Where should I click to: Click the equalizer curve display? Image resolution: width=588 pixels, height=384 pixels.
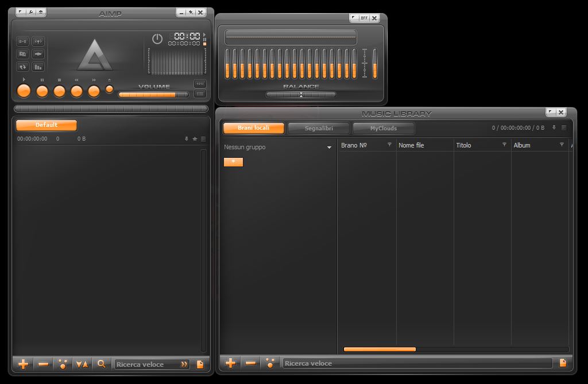tap(291, 37)
